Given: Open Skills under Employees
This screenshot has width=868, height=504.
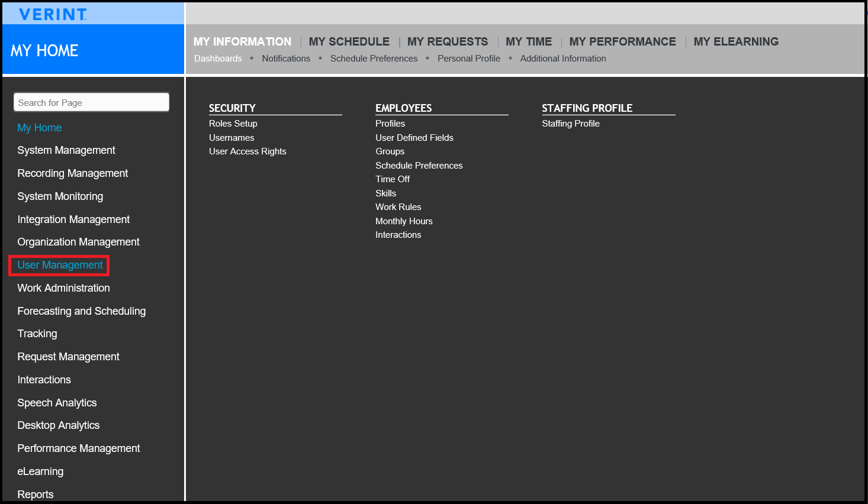Looking at the screenshot, I should 386,193.
